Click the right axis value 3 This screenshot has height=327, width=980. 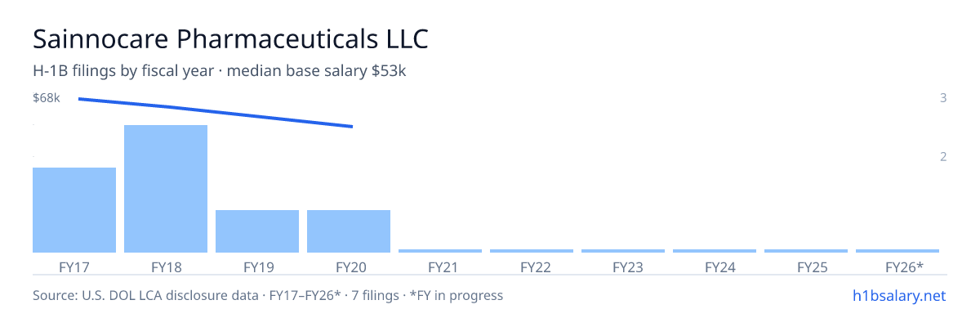tap(943, 98)
